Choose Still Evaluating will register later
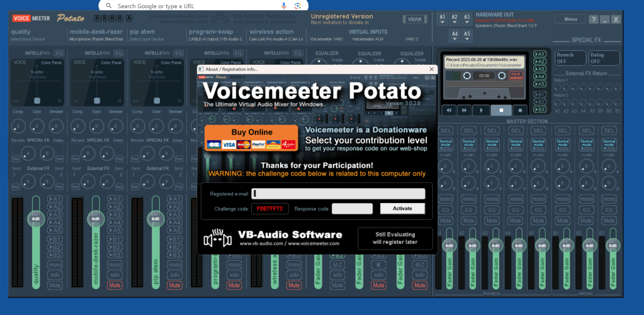 pyautogui.click(x=395, y=238)
